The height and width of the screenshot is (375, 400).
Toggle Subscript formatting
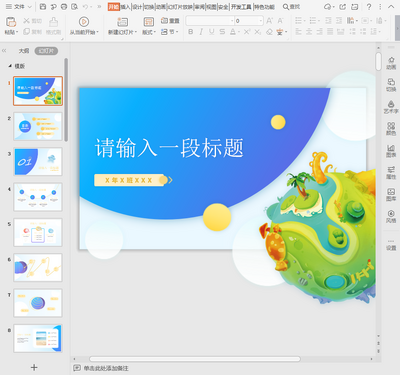(x=258, y=32)
